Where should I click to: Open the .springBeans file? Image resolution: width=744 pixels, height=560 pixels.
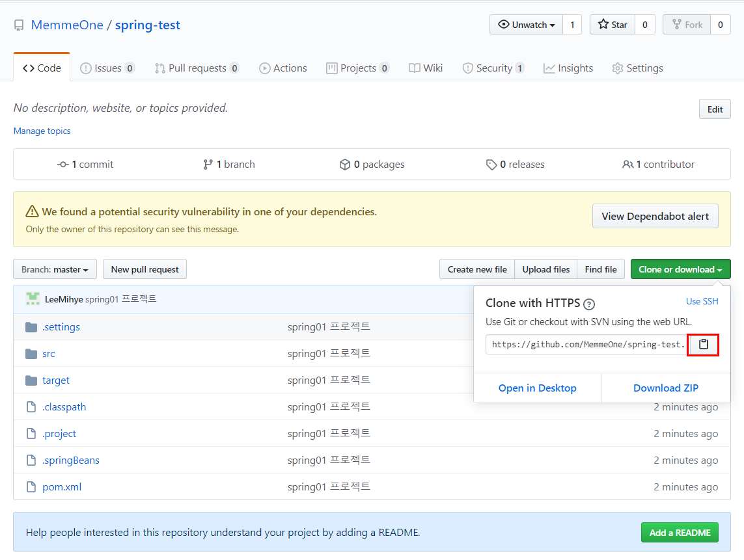[x=71, y=460]
